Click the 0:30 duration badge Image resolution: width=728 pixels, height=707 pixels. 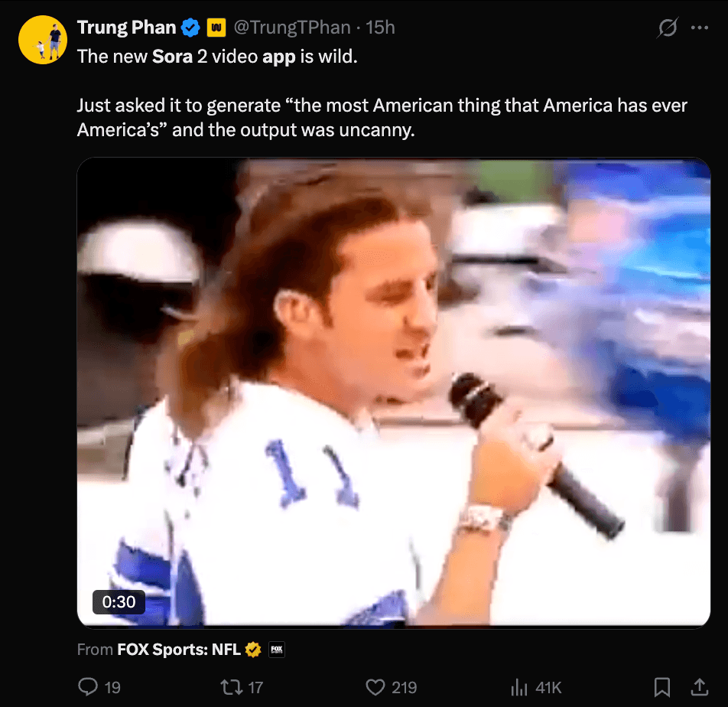point(119,602)
